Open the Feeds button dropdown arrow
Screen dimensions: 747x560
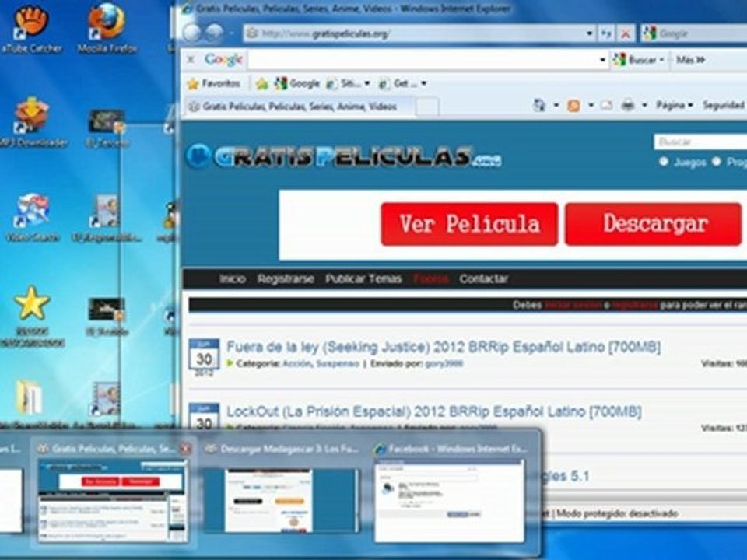[x=591, y=105]
